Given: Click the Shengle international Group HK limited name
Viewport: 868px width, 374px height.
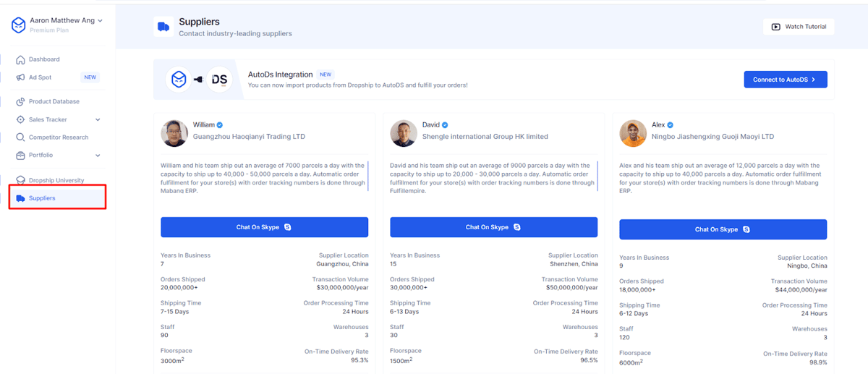Looking at the screenshot, I should 485,136.
